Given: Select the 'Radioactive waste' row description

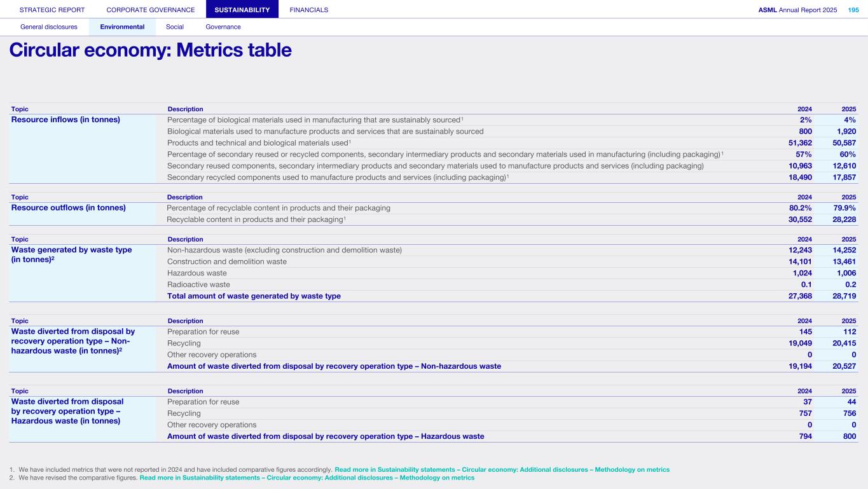Looking at the screenshot, I should click(x=198, y=284).
